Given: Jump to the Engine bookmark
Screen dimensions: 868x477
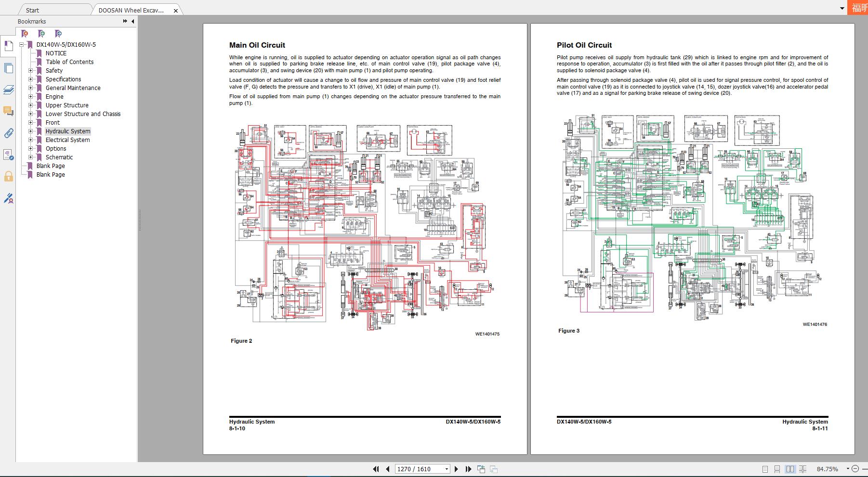Looking at the screenshot, I should pos(54,97).
